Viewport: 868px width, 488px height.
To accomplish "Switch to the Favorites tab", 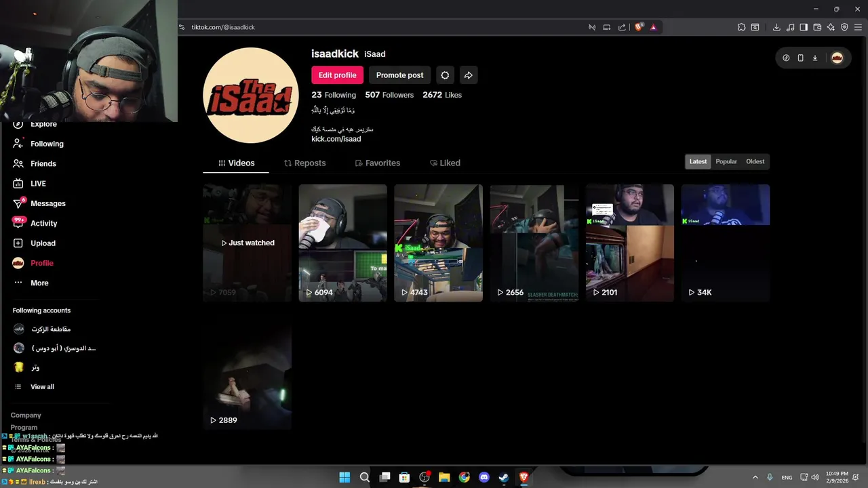I will click(x=378, y=163).
